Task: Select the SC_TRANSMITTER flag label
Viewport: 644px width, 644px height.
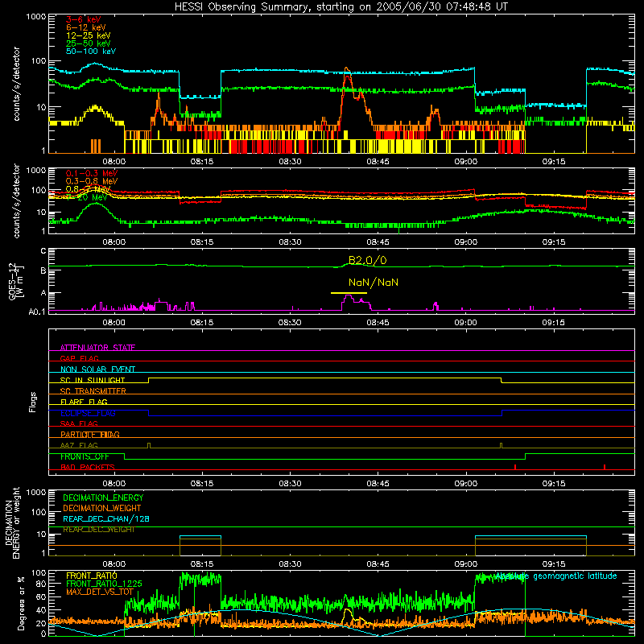Action: pyautogui.click(x=93, y=391)
